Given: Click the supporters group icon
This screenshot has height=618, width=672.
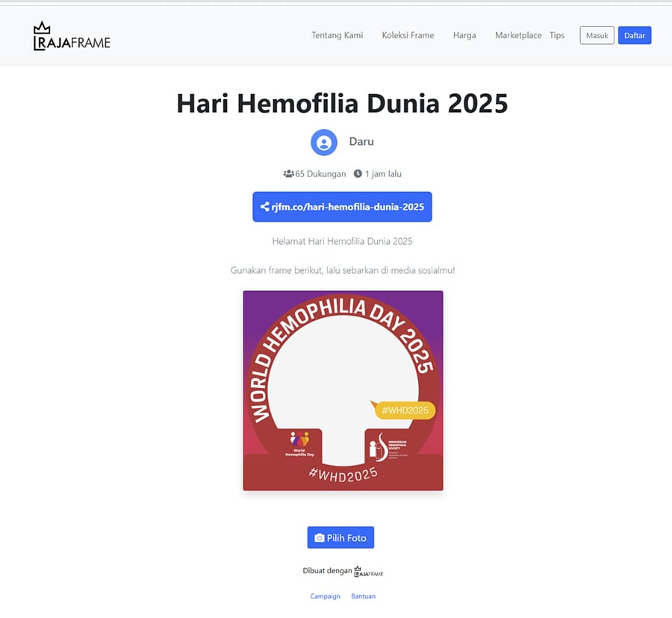Looking at the screenshot, I should point(288,174).
